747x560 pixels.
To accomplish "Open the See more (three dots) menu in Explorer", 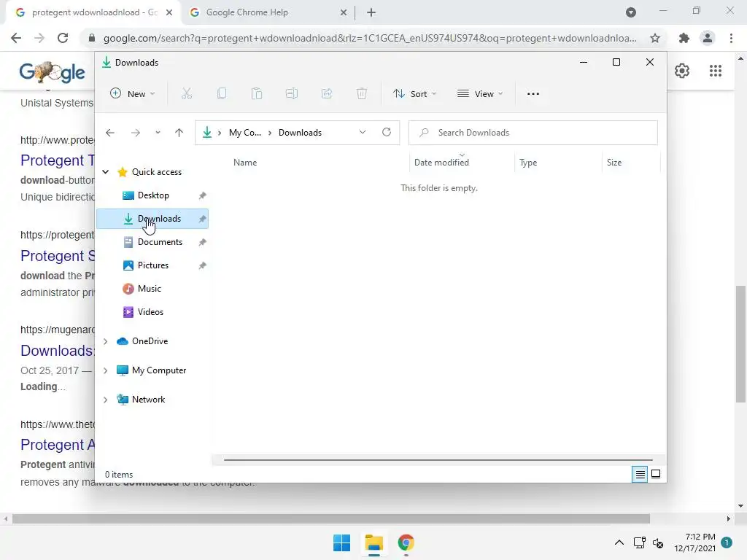I will coord(533,94).
